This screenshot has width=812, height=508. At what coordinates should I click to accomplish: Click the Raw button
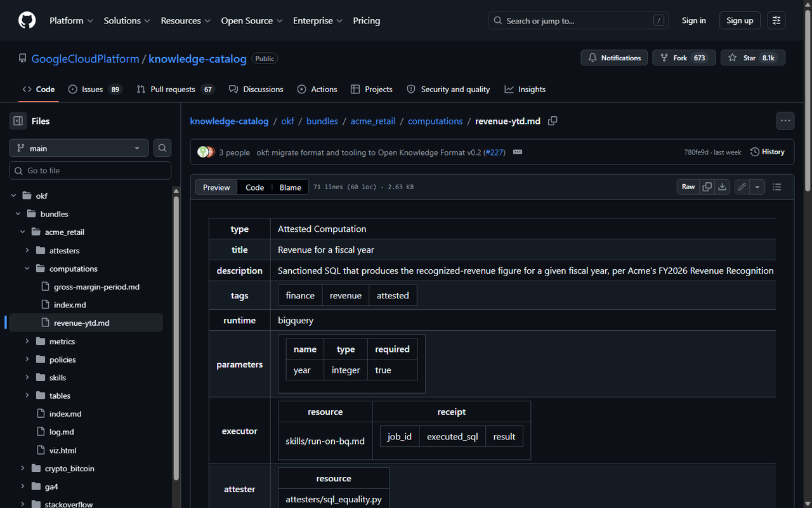(x=688, y=187)
